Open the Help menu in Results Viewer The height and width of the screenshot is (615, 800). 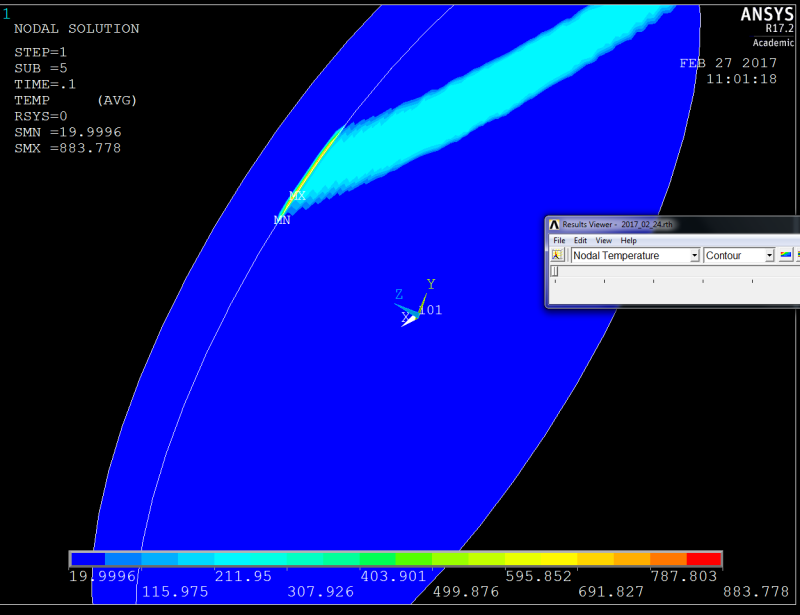(x=629, y=240)
